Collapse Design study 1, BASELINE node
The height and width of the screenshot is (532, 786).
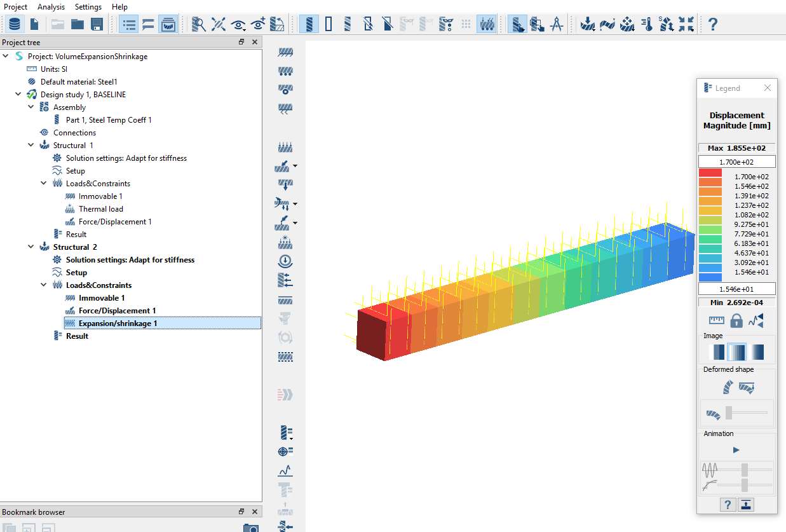tap(18, 95)
